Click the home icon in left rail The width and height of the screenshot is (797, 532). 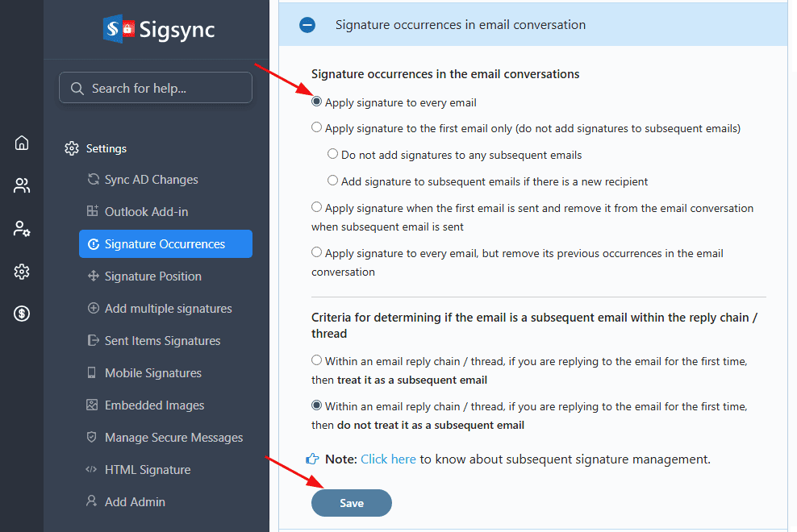coord(22,143)
